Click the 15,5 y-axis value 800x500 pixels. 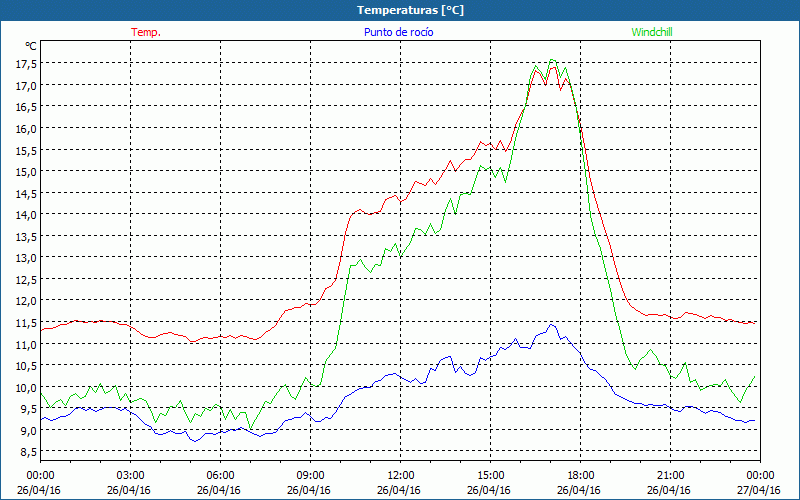(26, 150)
